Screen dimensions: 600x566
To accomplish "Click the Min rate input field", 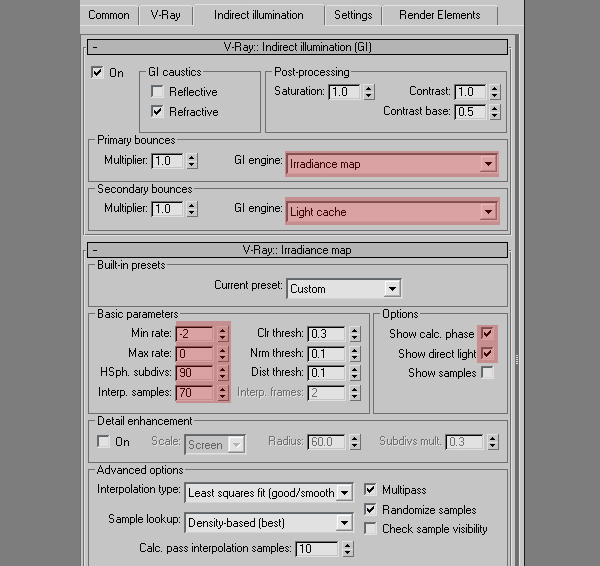I will pyautogui.click(x=194, y=334).
